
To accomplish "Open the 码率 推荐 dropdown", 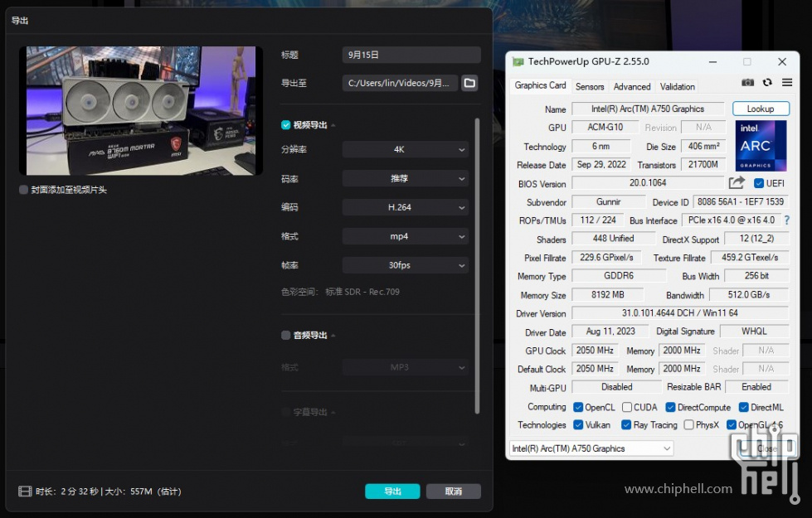I will pos(406,178).
